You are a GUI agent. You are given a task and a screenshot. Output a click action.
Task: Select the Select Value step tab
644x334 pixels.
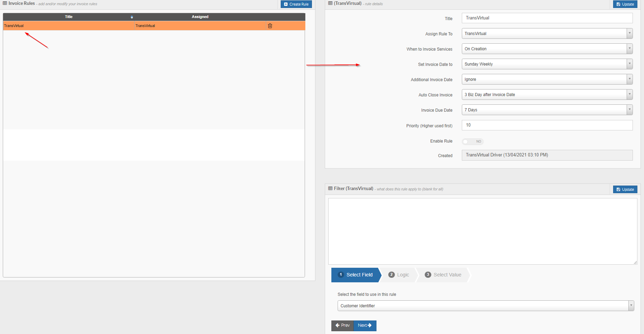(443, 275)
